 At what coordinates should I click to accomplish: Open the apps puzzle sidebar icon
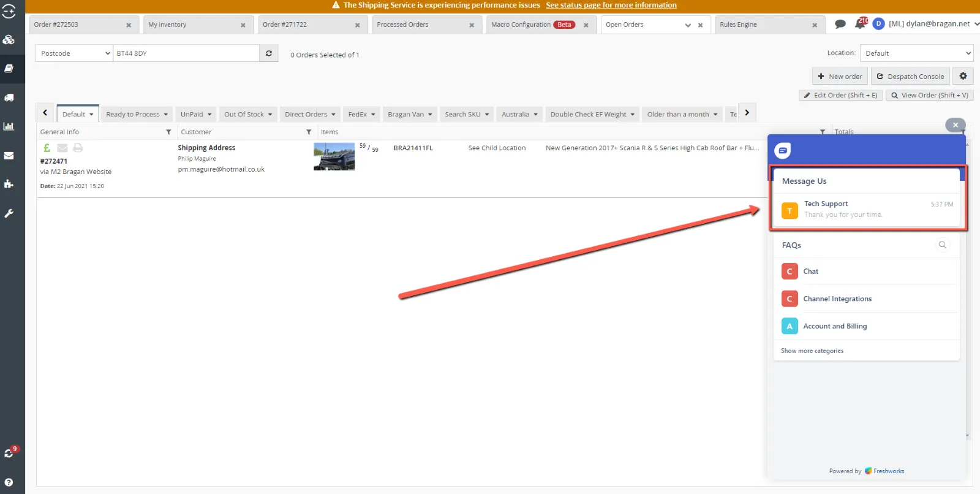click(x=9, y=184)
